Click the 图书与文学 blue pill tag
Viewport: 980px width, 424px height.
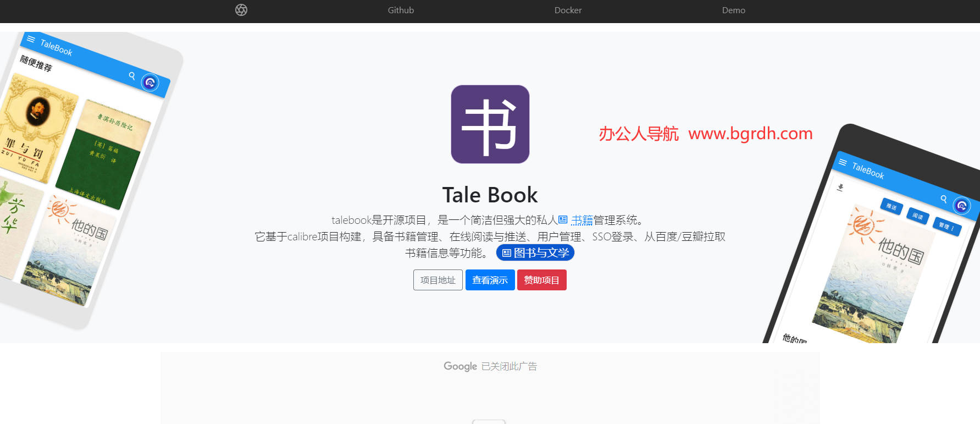coord(535,253)
